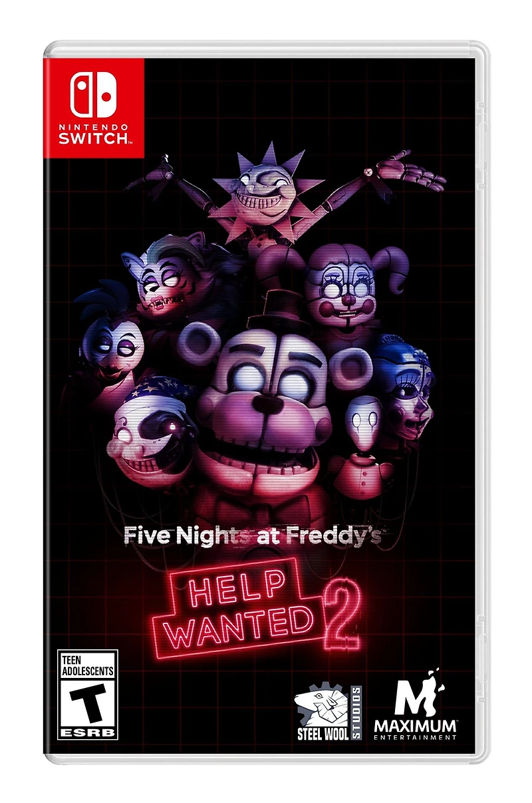Click the ESRB Teen rating box
This screenshot has width=532, height=803.
click(88, 694)
